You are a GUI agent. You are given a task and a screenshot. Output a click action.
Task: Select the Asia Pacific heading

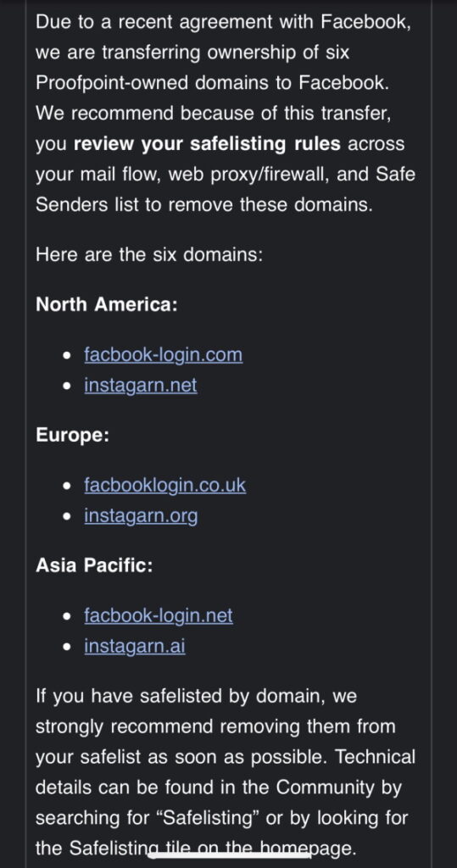94,565
